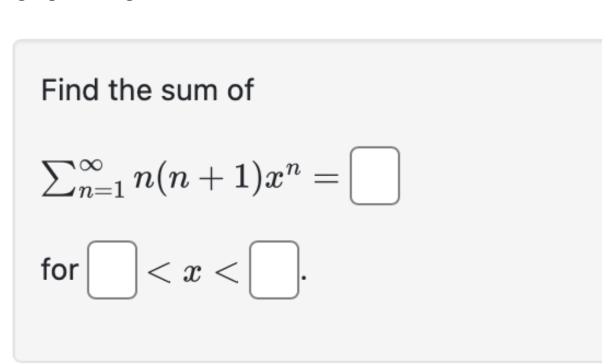Image resolution: width=602 pixels, height=364 pixels.
Task: Click the text Find the sum of
Action: (147, 89)
